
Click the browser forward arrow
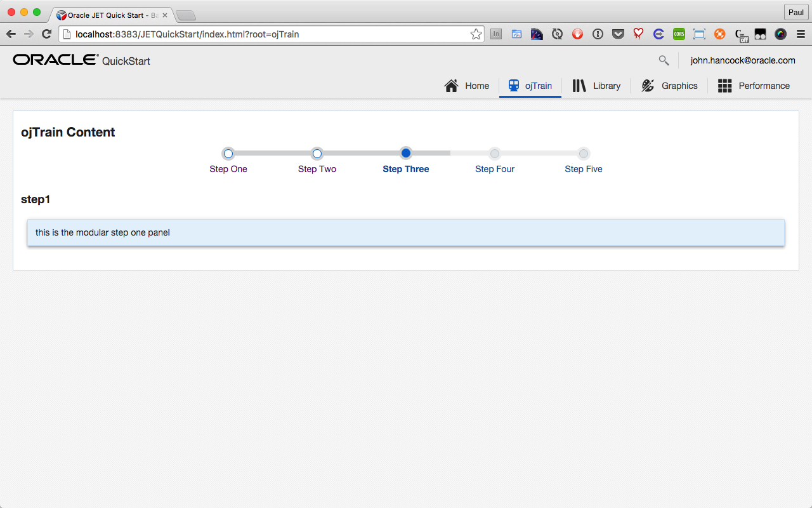[29, 34]
